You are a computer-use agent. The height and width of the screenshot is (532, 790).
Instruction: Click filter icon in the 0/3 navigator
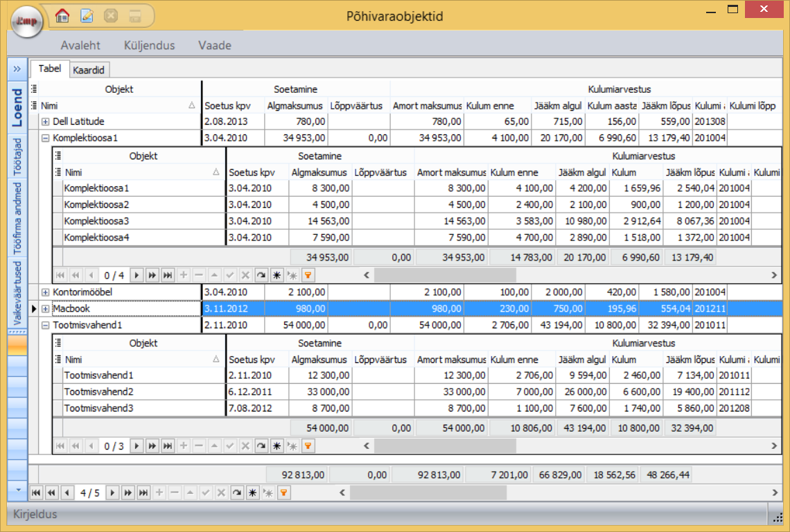pos(308,446)
